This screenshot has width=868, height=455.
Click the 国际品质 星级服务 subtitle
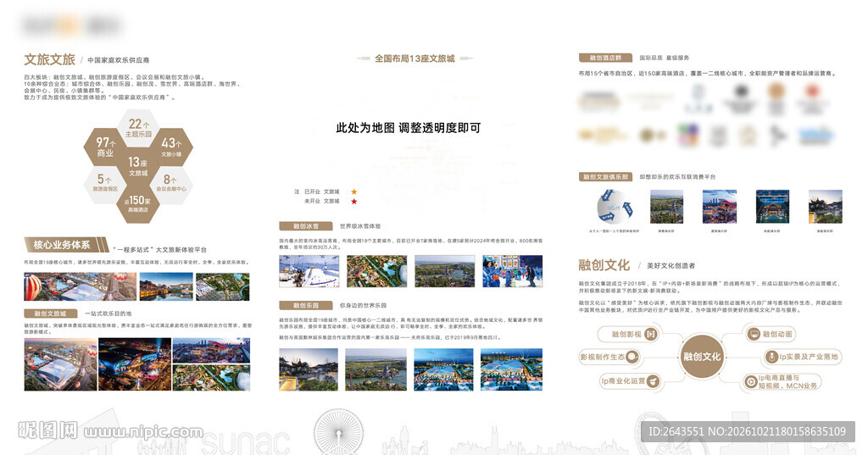click(665, 58)
